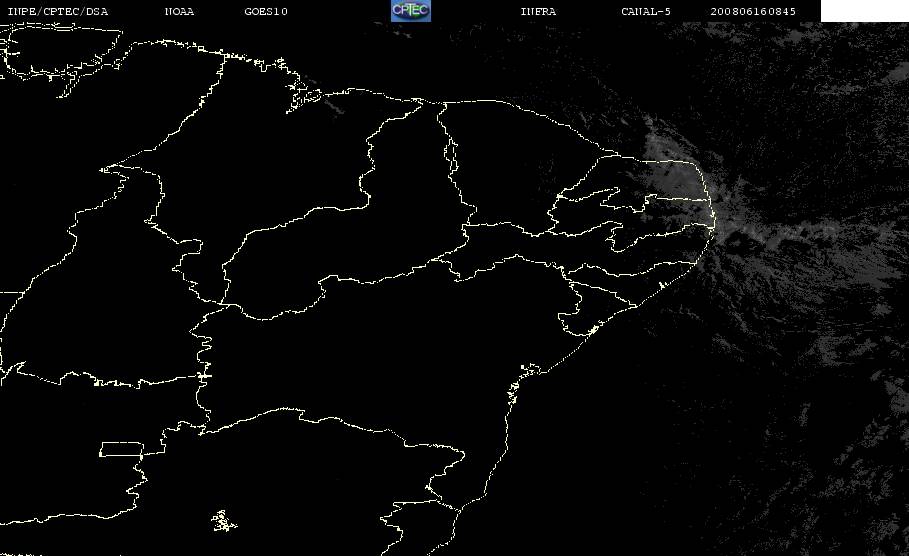Select the 200806160845 timestamp text
The image size is (909, 556).
(753, 12)
